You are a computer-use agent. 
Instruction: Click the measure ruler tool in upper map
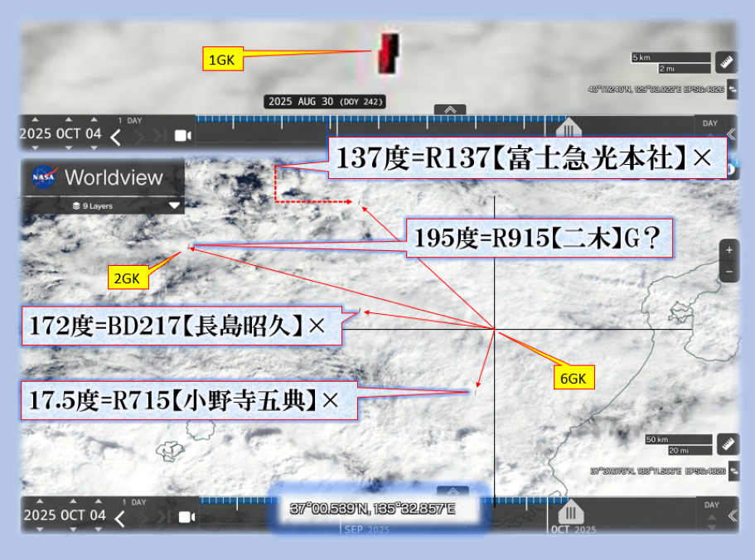point(727,62)
